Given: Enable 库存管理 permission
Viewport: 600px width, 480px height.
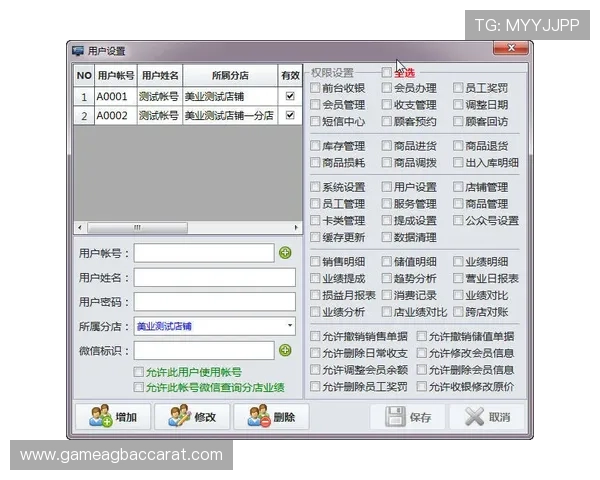Looking at the screenshot, I should [315, 145].
